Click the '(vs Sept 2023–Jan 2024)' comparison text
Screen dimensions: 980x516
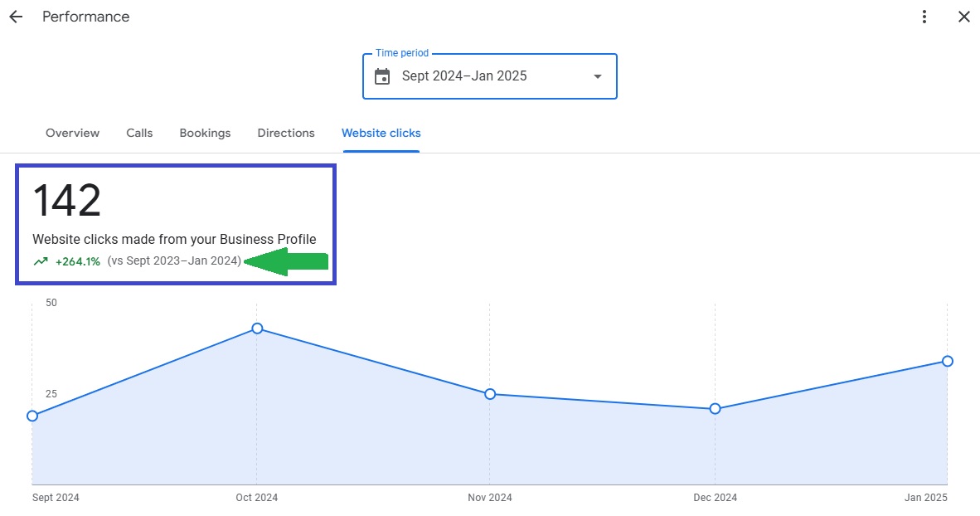pyautogui.click(x=174, y=260)
